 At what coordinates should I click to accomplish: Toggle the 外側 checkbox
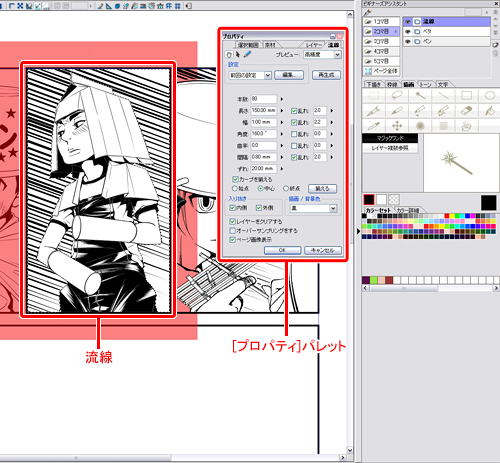pyautogui.click(x=259, y=208)
